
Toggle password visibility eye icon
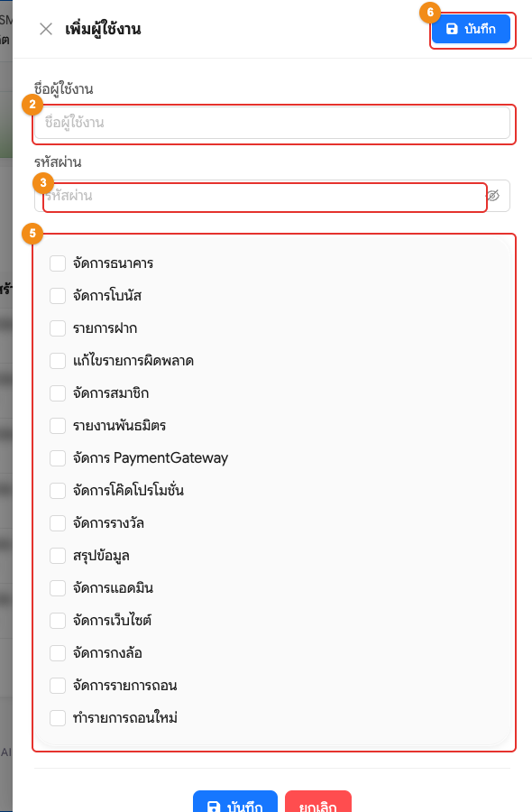click(x=493, y=196)
